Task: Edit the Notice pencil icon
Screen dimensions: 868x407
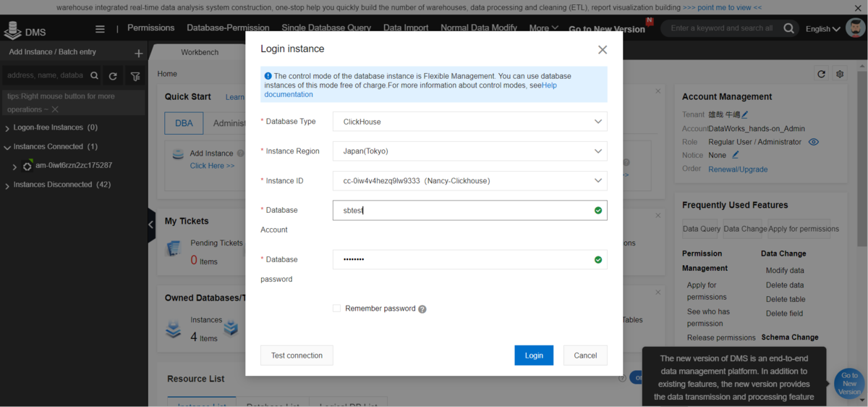Action: coord(736,155)
